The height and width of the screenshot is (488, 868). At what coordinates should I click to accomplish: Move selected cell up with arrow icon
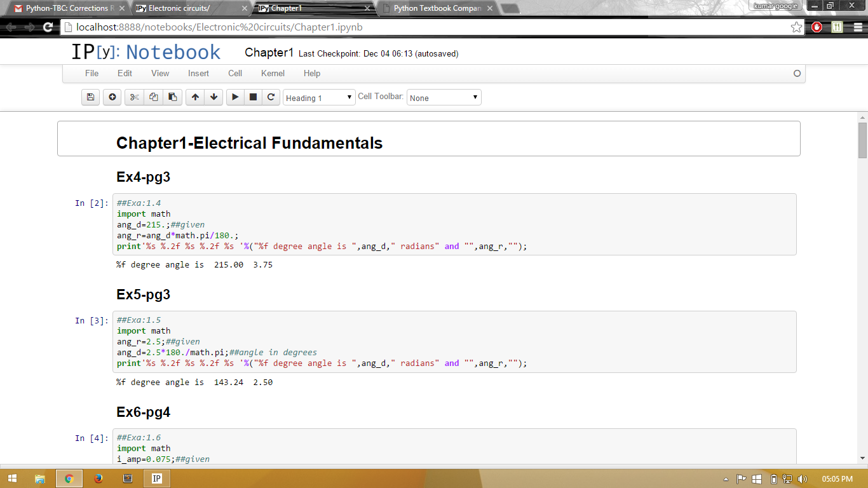pos(195,97)
